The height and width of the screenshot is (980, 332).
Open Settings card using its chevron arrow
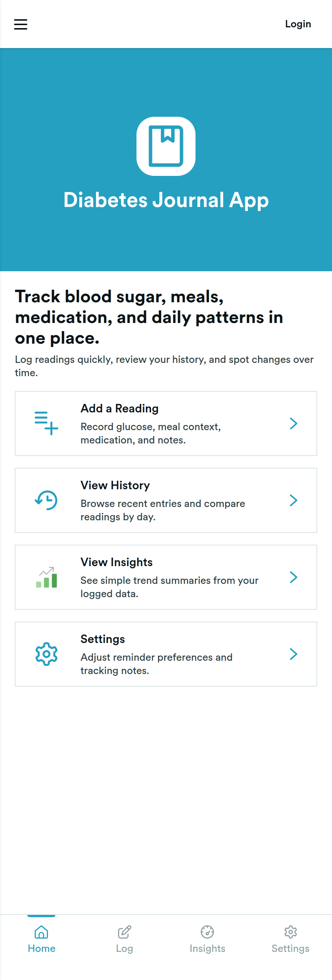click(293, 654)
